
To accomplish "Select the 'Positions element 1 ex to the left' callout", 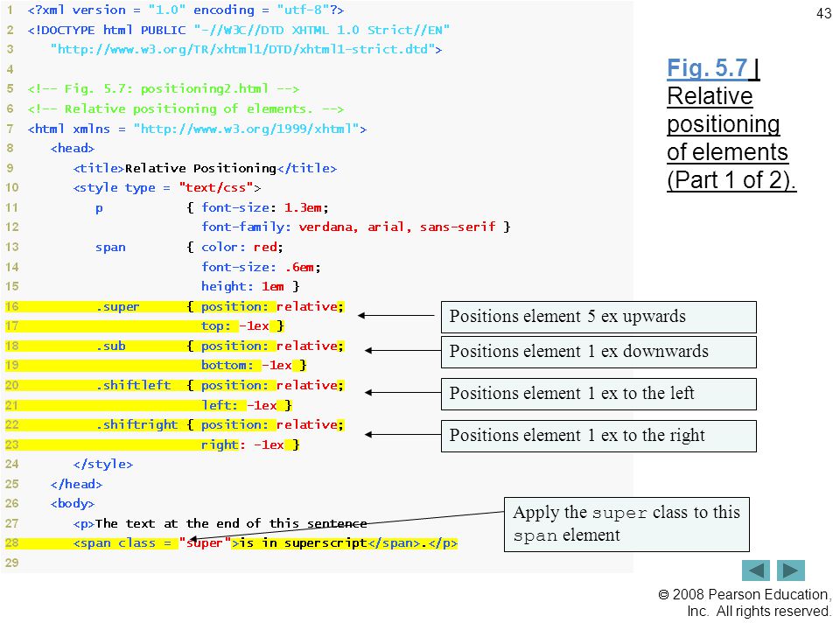I will pyautogui.click(x=598, y=394).
